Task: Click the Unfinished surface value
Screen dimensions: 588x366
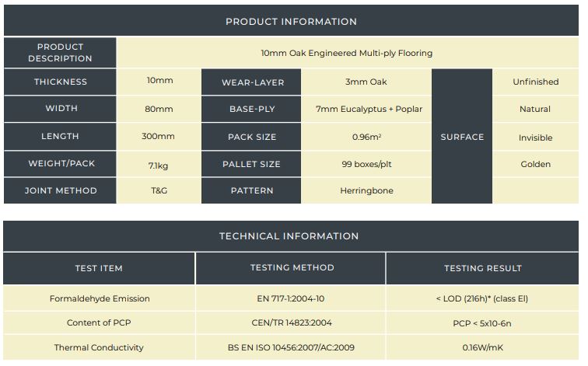Action: point(535,82)
